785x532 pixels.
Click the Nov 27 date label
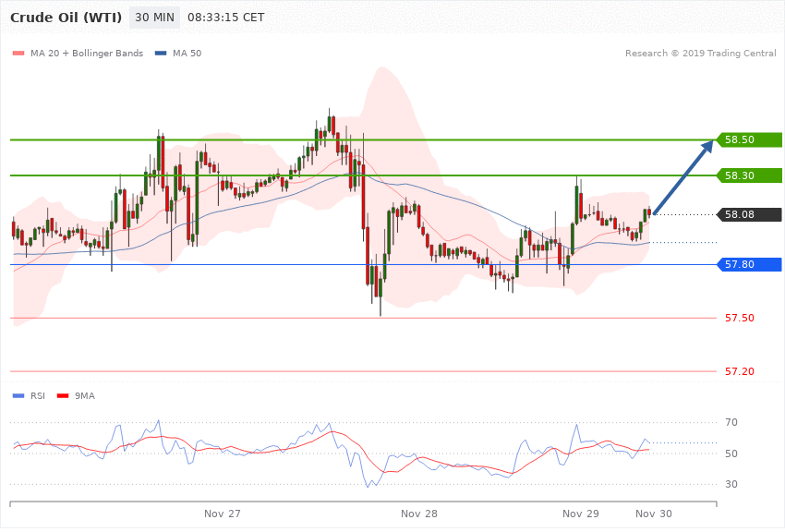pos(223,514)
